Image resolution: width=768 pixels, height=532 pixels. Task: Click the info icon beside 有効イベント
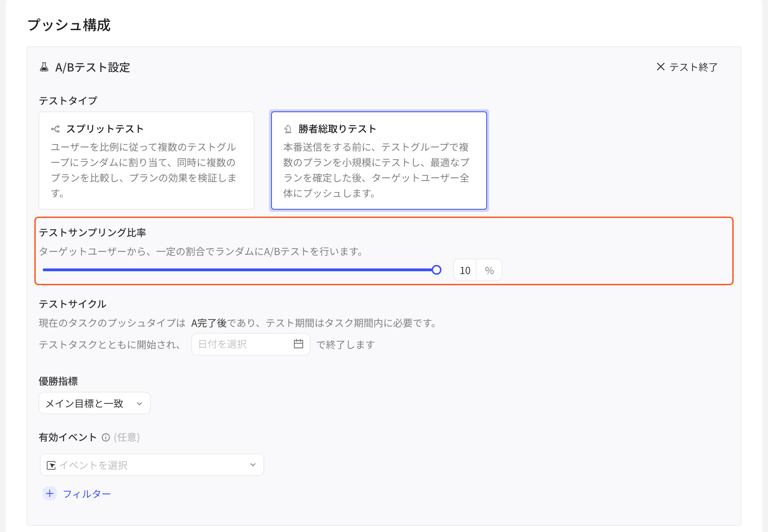click(x=106, y=437)
